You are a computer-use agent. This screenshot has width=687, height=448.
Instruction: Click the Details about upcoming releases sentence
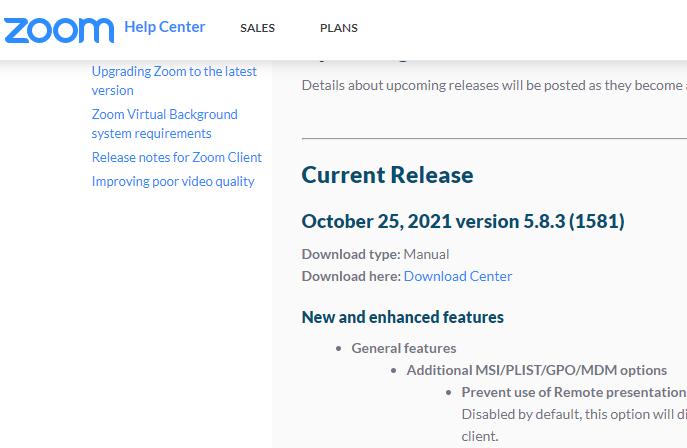494,85
